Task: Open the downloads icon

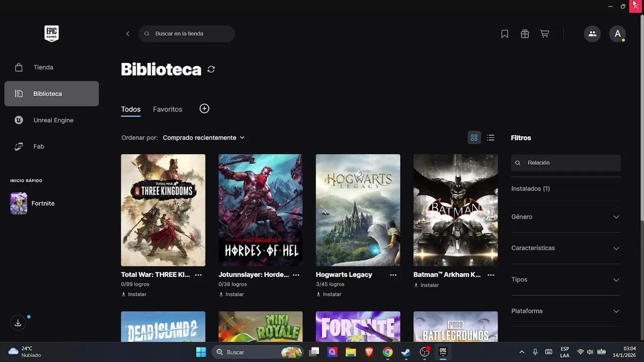Action: [x=18, y=323]
